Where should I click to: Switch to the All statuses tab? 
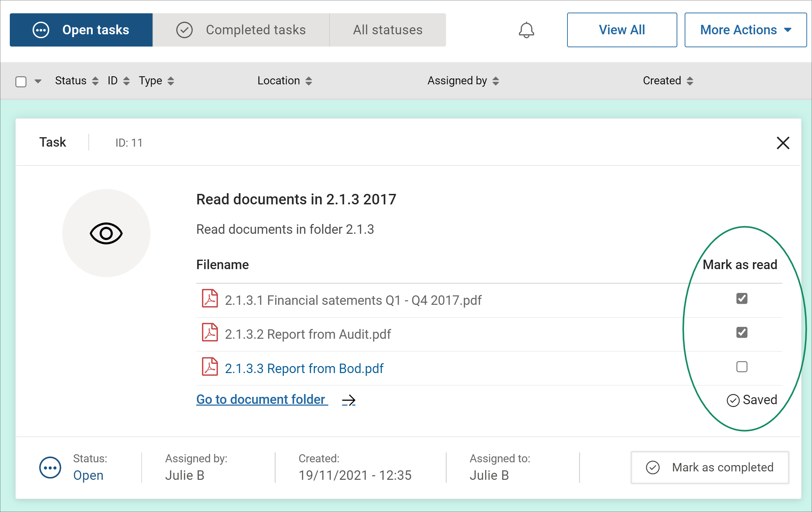(388, 30)
